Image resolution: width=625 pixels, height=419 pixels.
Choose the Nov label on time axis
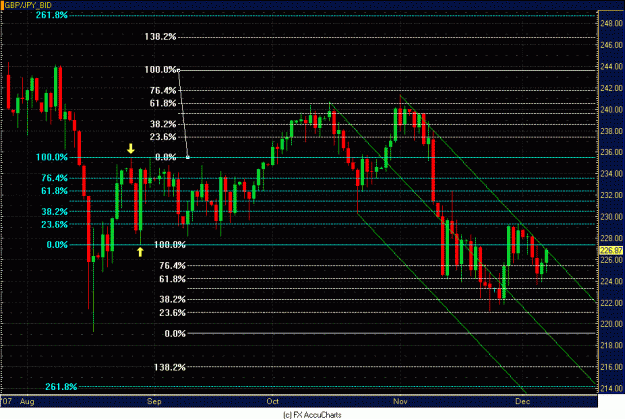coord(400,401)
